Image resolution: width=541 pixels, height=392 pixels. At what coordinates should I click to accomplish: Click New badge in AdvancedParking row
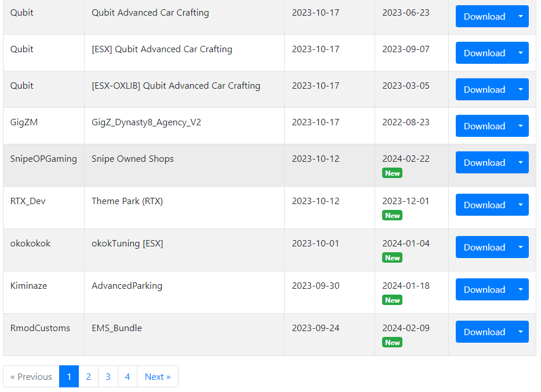(393, 300)
